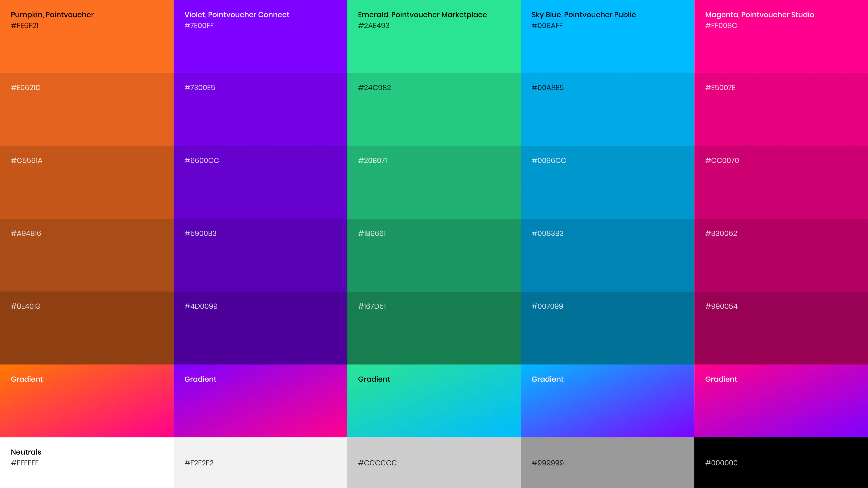Pick the purple #7300E5 swatch
868x488 pixels.
tap(260, 109)
